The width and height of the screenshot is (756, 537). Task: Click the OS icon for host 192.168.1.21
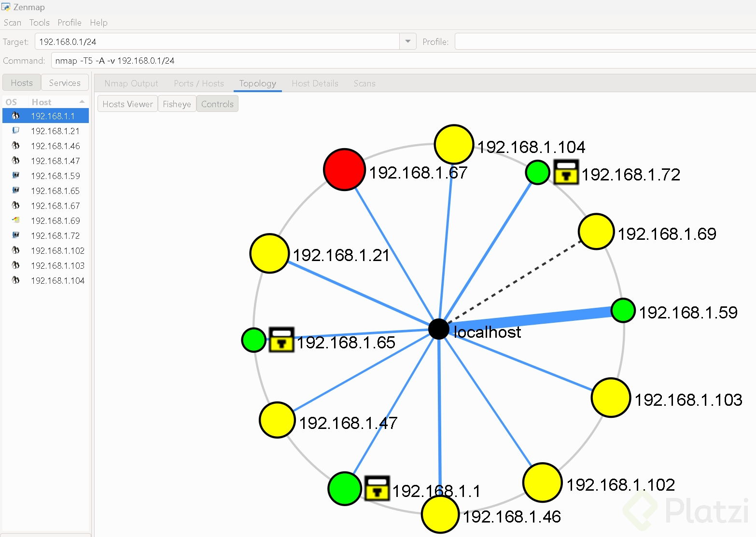tap(16, 131)
